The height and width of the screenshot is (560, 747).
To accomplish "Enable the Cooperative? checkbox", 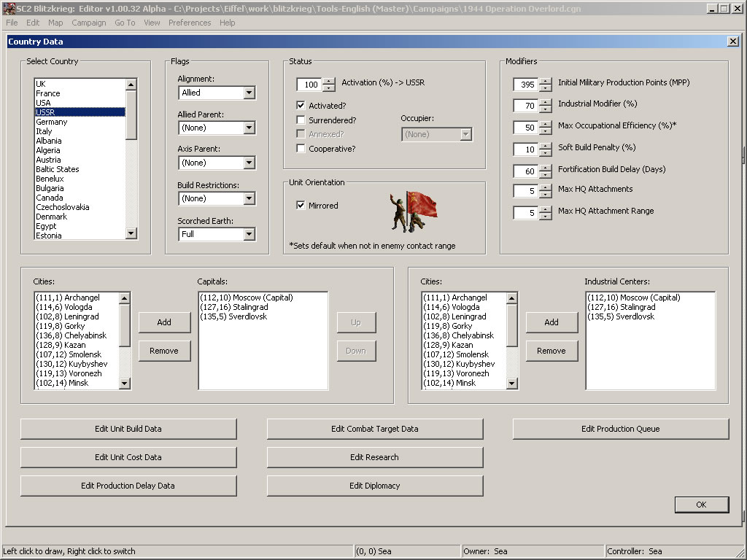I will (301, 148).
